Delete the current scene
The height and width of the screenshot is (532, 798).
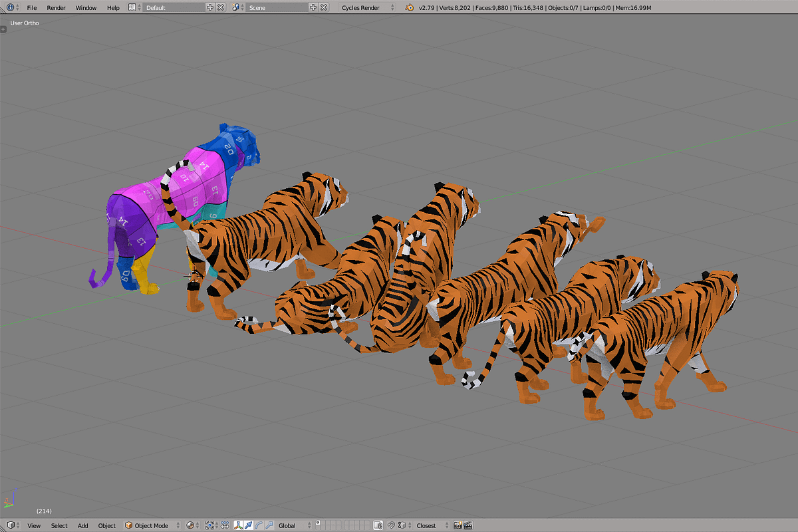point(324,7)
